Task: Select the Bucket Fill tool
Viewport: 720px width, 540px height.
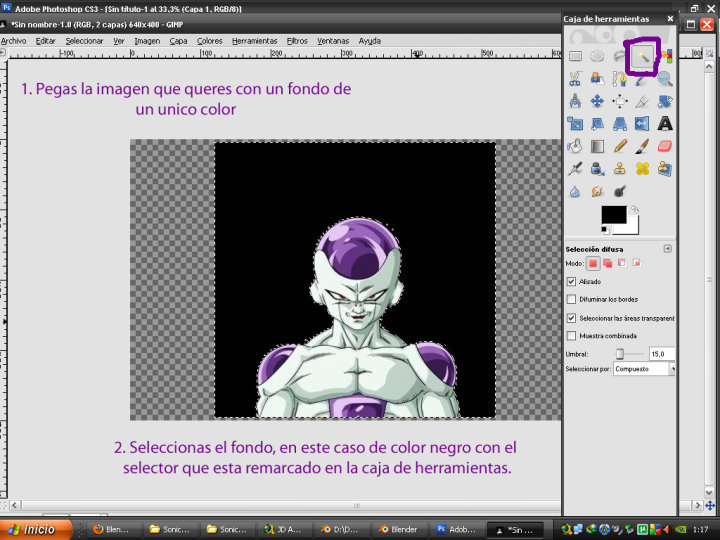Action: 575,146
